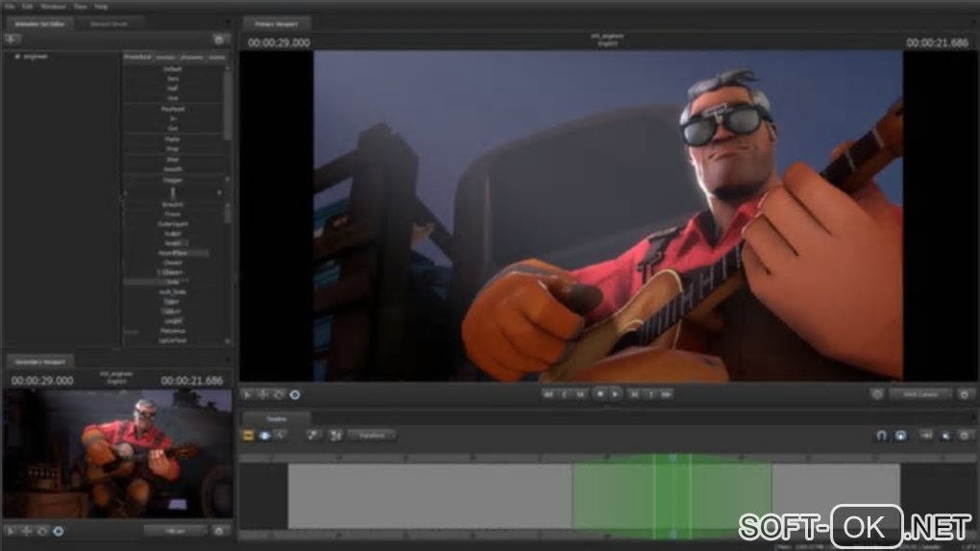Activate selection tool in primary viewport toolbar

click(x=248, y=394)
